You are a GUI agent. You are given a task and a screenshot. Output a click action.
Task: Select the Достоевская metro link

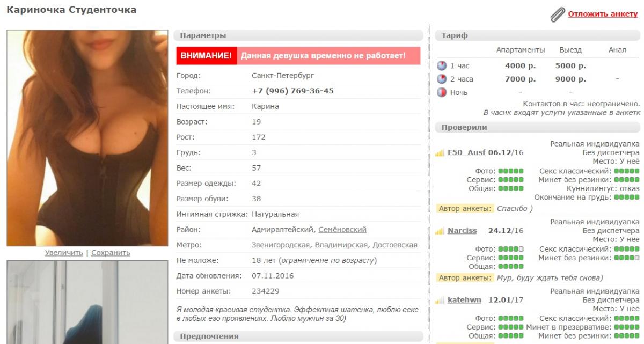pyautogui.click(x=395, y=245)
